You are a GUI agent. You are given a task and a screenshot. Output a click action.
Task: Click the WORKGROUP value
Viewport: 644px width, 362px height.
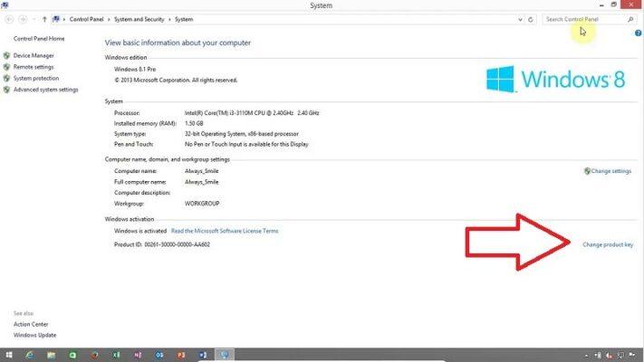[202, 204]
